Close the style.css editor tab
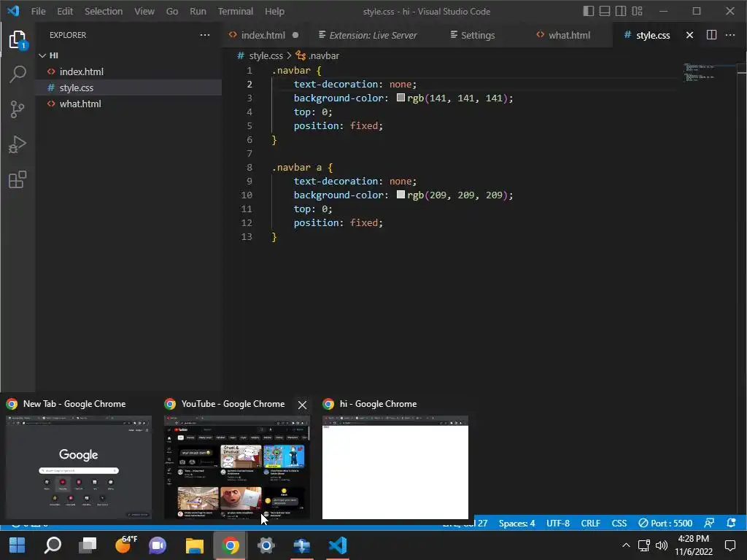The image size is (747, 560). click(689, 35)
